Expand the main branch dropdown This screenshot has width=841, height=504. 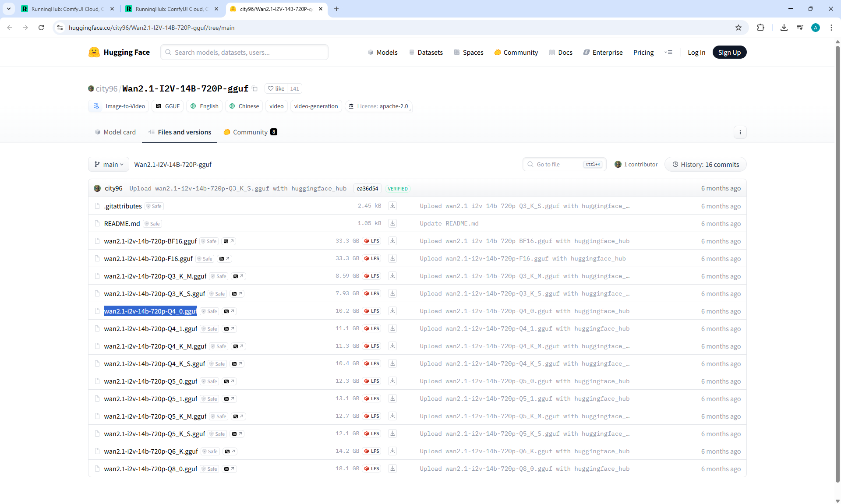(x=109, y=165)
